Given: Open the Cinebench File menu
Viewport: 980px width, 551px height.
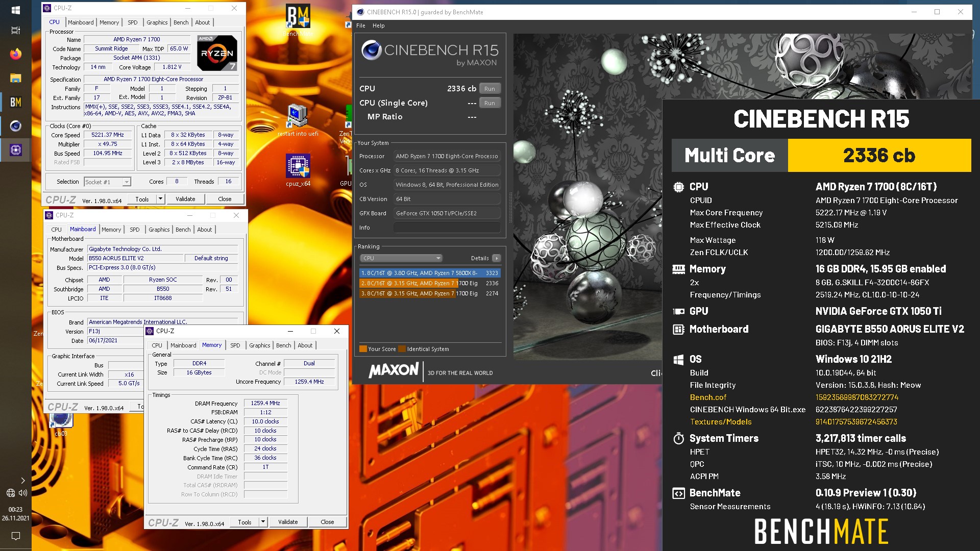Looking at the screenshot, I should (x=361, y=26).
